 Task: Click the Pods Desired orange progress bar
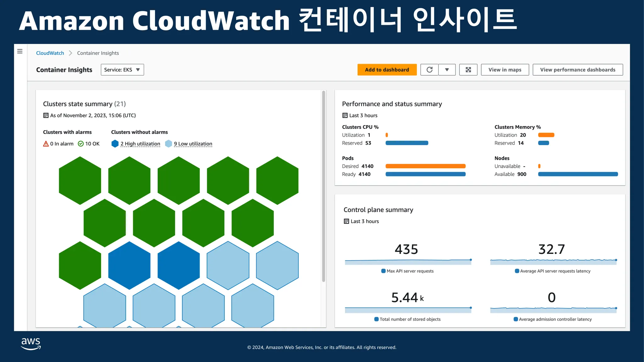[x=425, y=166]
